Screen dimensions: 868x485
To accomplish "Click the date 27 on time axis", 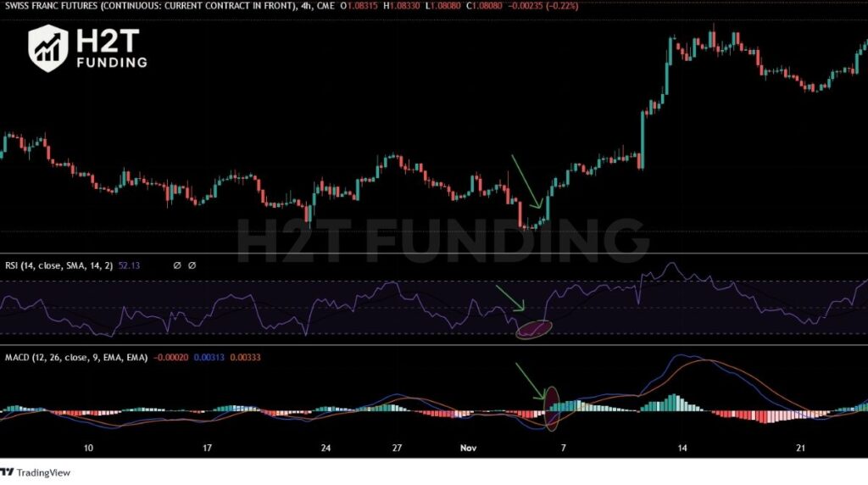I will pyautogui.click(x=397, y=448).
